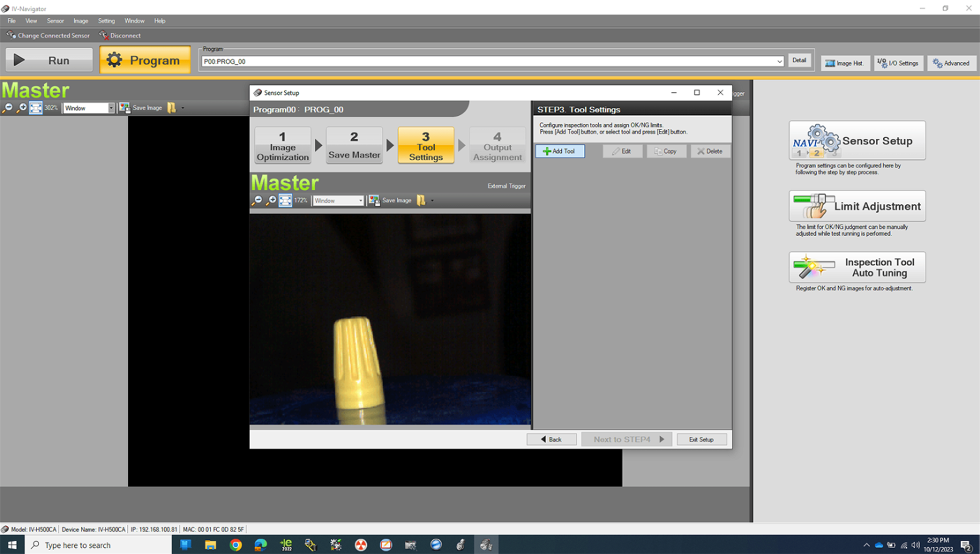Open the Setting menu
Image resolution: width=980 pixels, height=554 pixels.
[x=106, y=21]
